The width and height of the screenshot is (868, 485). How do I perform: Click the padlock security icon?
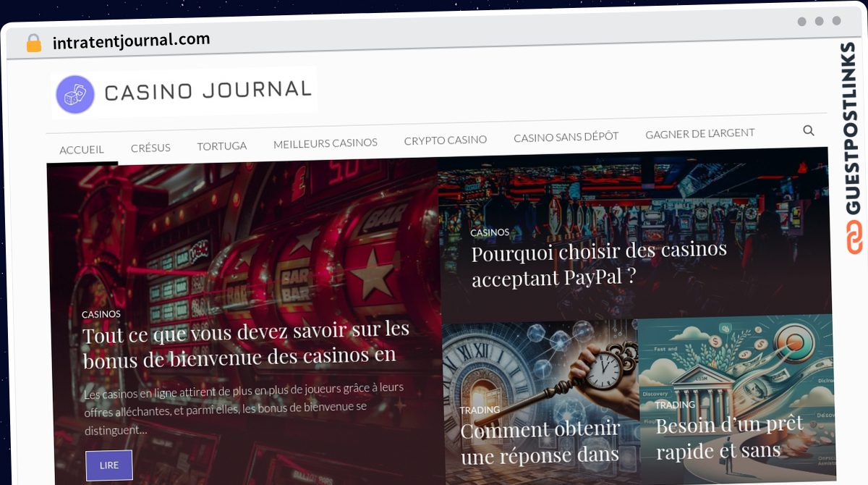[x=34, y=43]
